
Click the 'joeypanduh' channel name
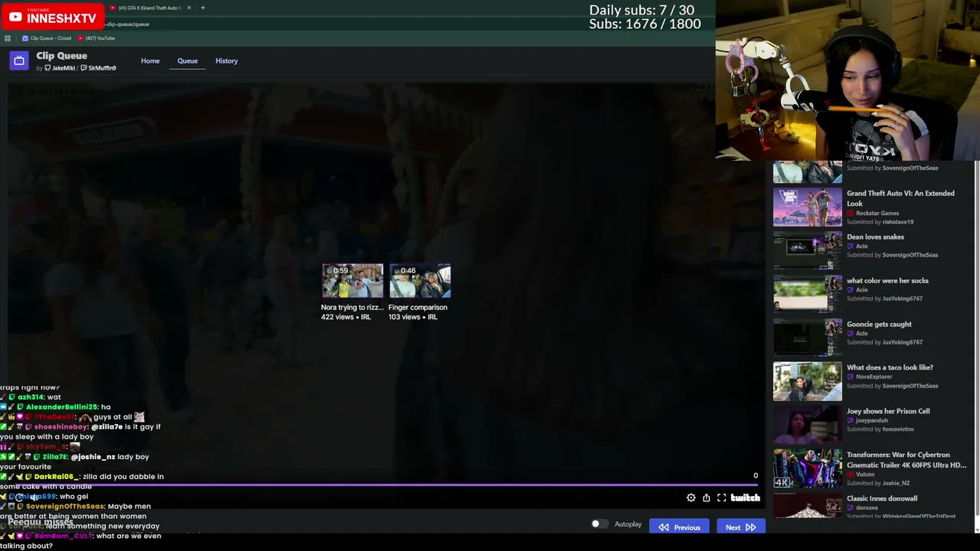click(872, 421)
